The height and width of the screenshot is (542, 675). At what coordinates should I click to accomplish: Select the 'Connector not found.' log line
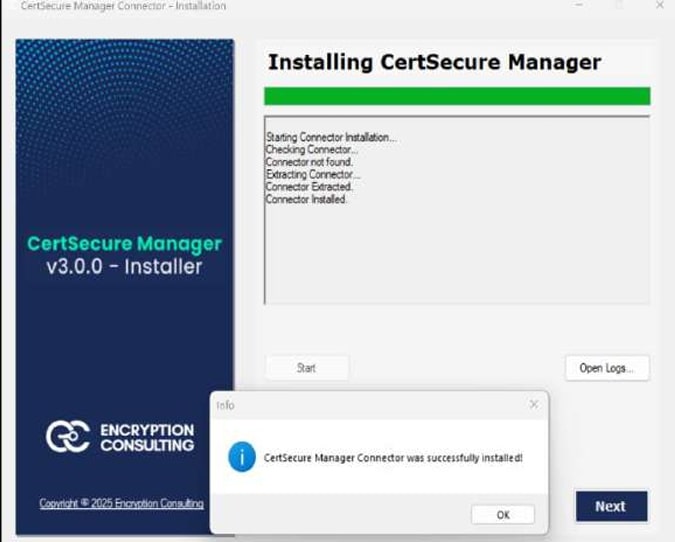coord(310,162)
